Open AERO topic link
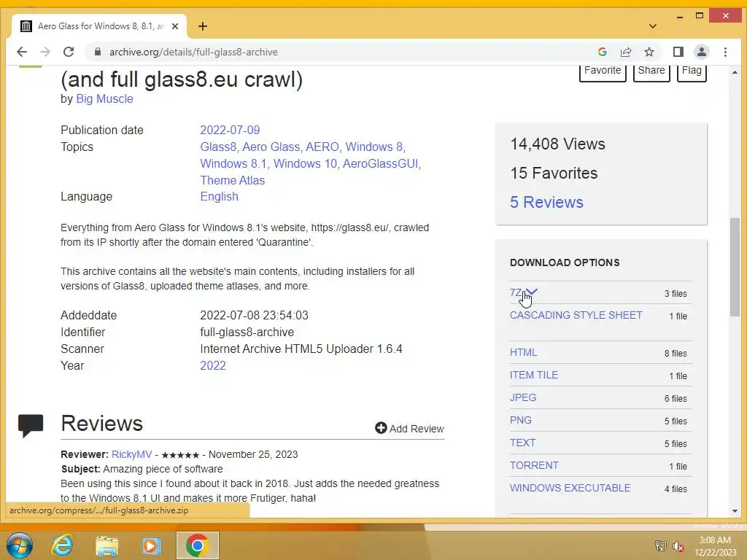The image size is (747, 560). click(x=322, y=147)
